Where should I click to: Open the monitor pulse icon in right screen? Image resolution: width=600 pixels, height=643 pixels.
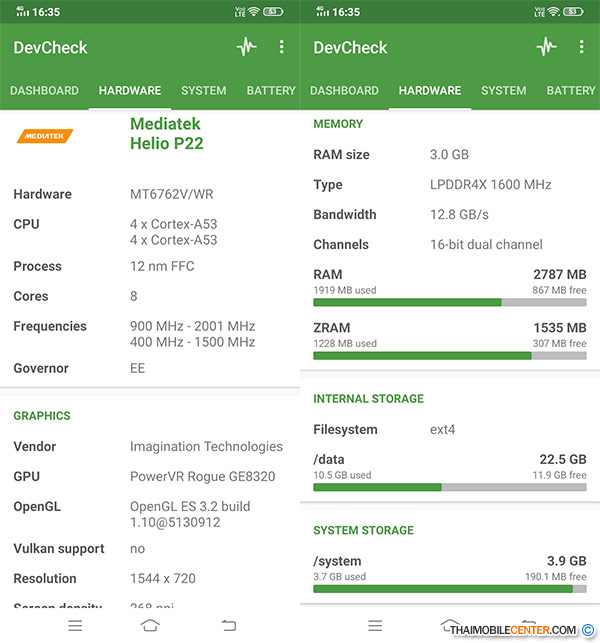pyautogui.click(x=547, y=47)
